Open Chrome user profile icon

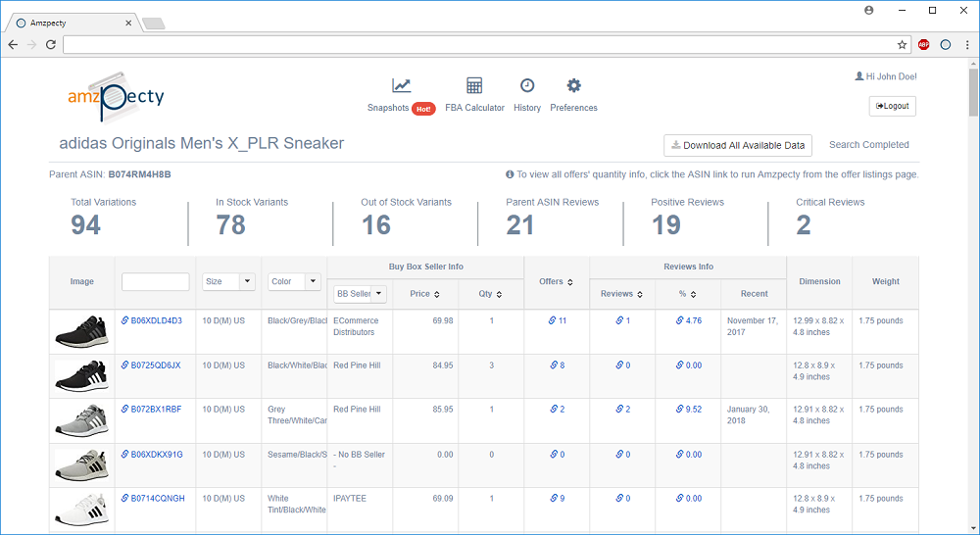(x=868, y=10)
